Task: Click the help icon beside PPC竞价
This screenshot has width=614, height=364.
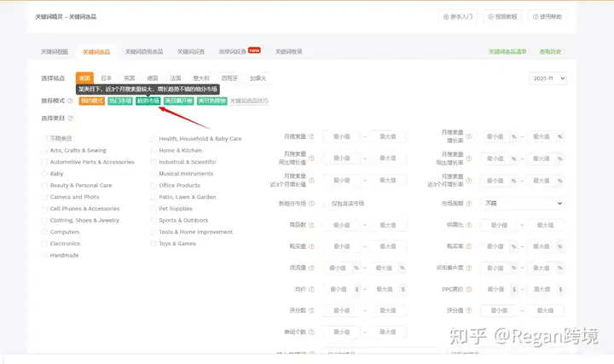Action: (x=469, y=289)
